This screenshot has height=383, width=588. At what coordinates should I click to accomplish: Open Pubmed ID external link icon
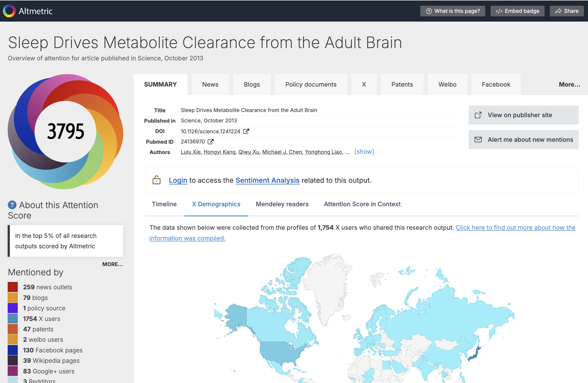211,142
